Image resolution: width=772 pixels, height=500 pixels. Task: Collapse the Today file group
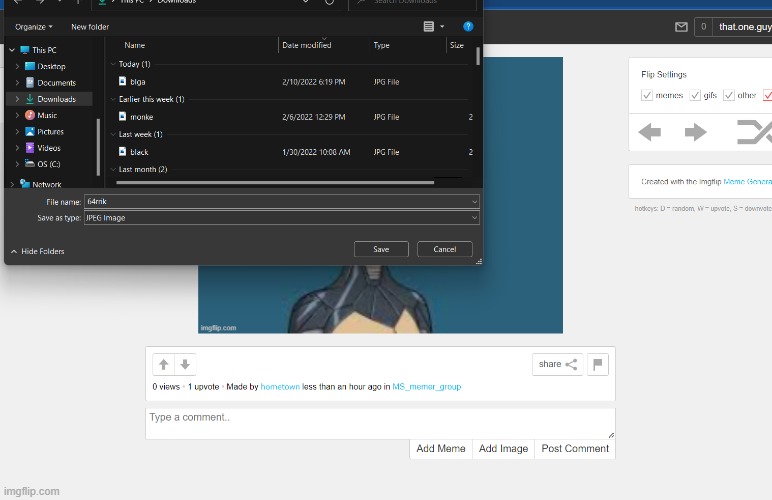tap(113, 64)
